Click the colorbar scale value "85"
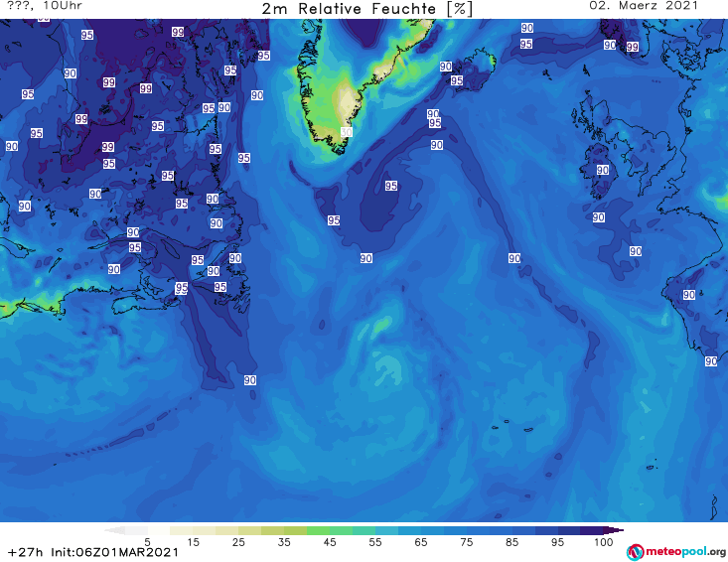This screenshot has width=728, height=562. pos(511,542)
